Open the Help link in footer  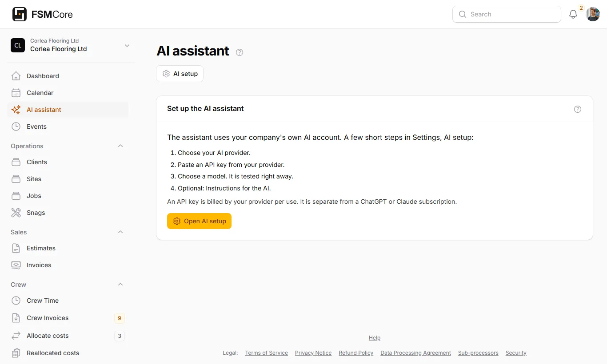(375, 338)
